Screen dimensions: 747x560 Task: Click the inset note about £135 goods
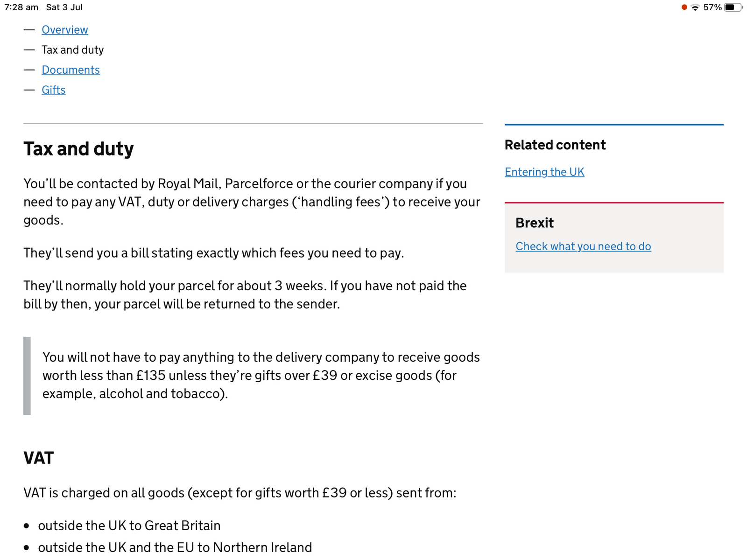[261, 376]
